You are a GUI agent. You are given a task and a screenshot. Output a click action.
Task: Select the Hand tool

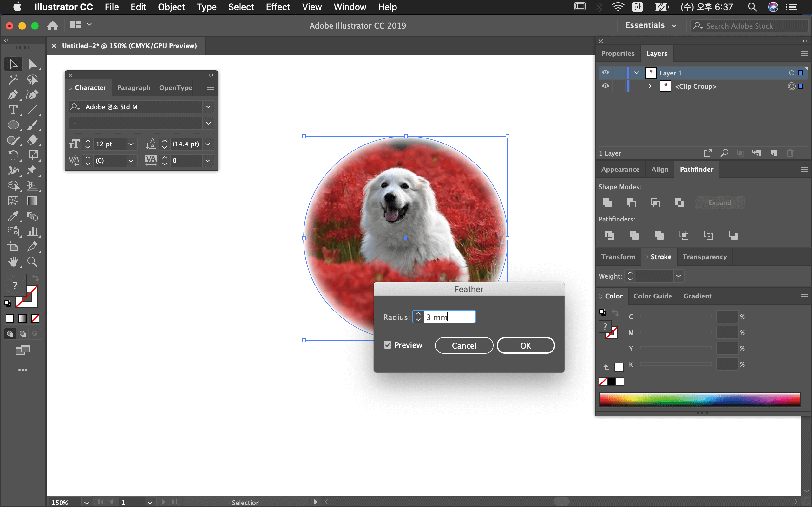tap(13, 261)
